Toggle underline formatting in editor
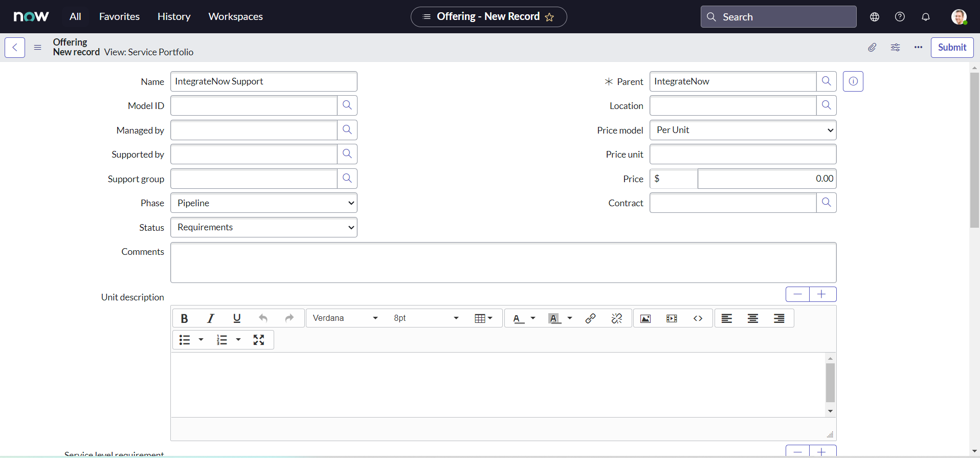 [237, 318]
